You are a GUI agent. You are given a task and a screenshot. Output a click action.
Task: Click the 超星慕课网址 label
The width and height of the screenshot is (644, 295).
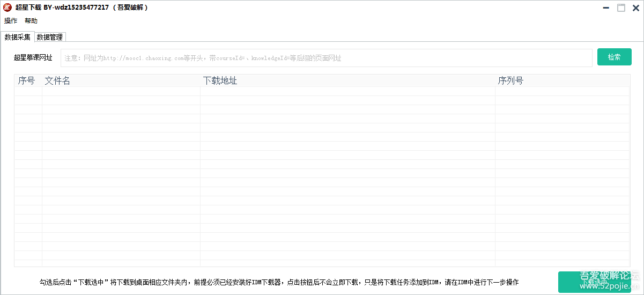point(33,58)
